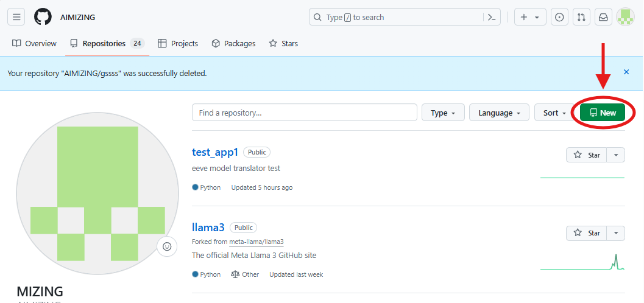The width and height of the screenshot is (644, 303).
Task: Open the test_app1 repository link
Action: click(x=215, y=152)
